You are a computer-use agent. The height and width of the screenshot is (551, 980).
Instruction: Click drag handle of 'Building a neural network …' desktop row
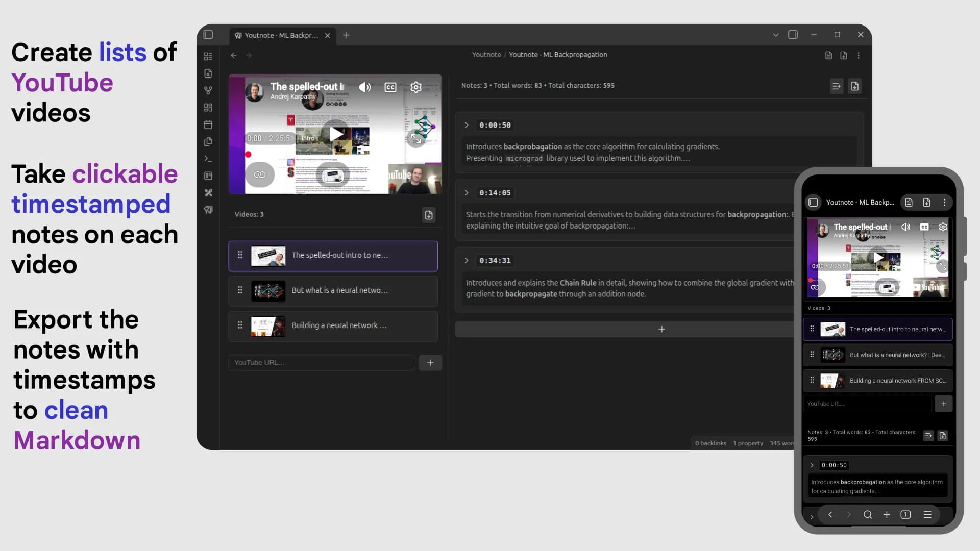coord(240,325)
